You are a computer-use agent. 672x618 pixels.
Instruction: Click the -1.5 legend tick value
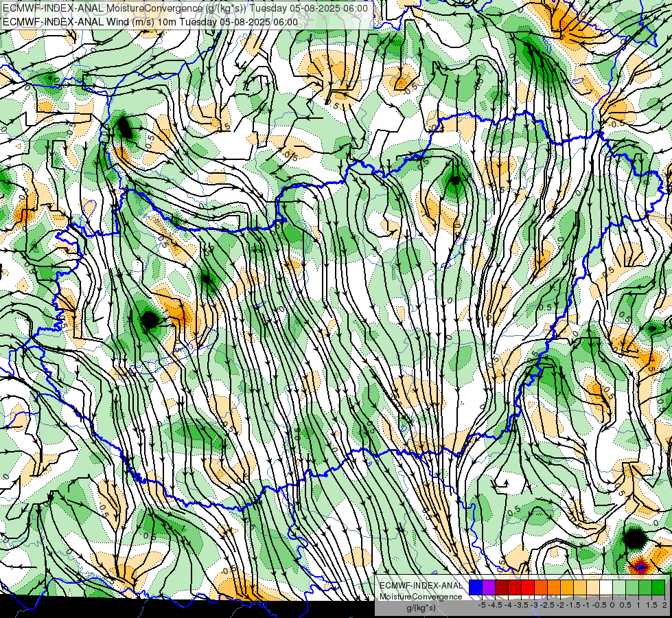573,605
